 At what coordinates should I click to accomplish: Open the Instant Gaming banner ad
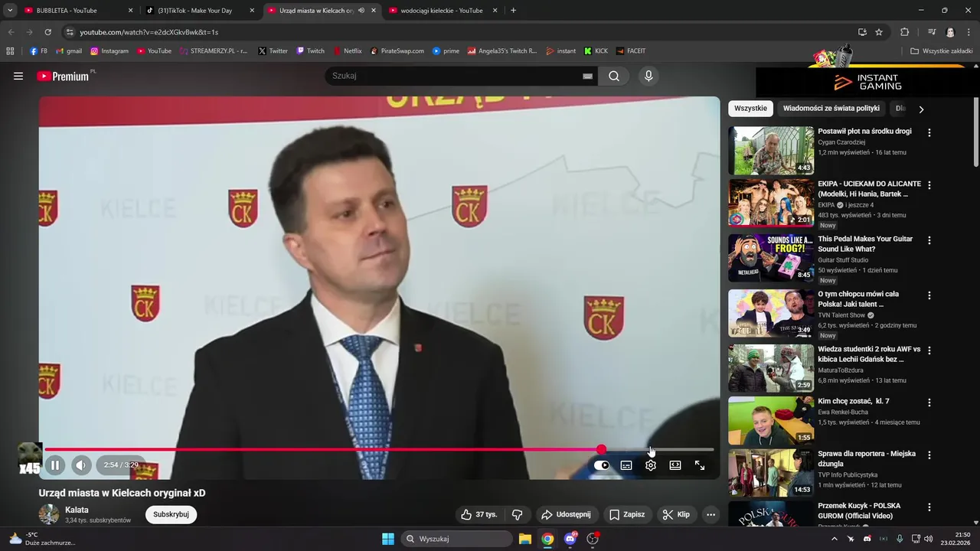867,83
